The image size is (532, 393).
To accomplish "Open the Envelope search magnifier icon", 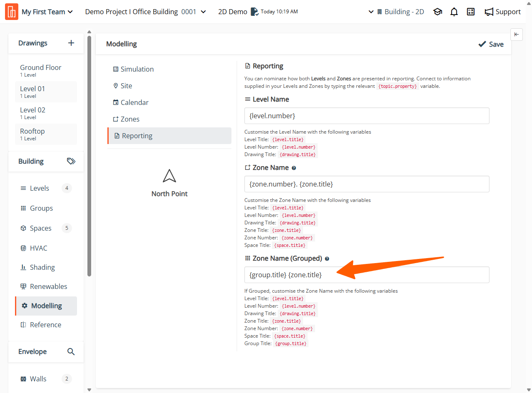I will [71, 352].
